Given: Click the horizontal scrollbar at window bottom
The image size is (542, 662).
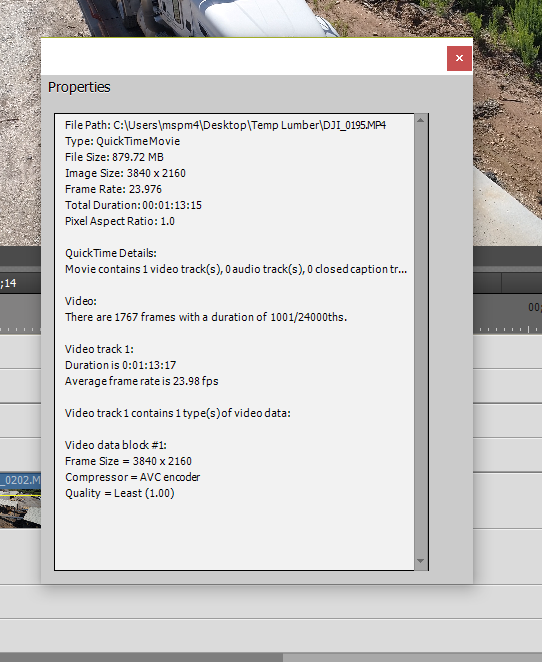Looking at the screenshot, I should pos(141,657).
